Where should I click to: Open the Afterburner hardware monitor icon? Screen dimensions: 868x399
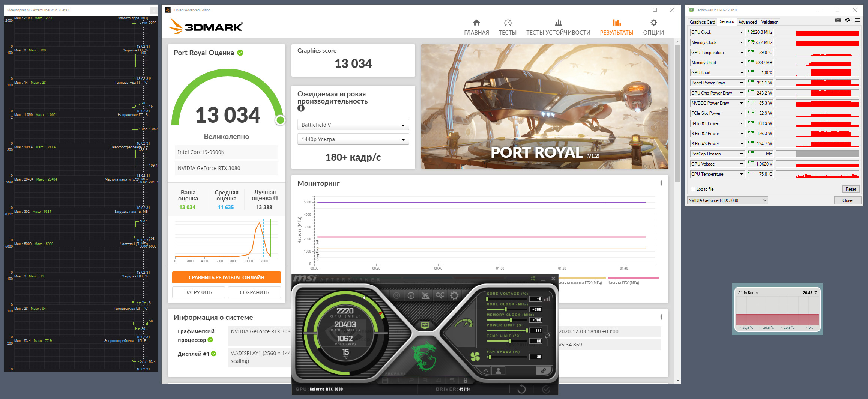click(x=425, y=325)
